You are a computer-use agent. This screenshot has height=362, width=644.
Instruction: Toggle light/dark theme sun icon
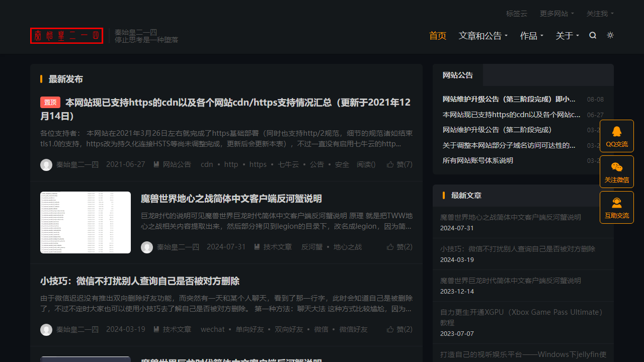(x=610, y=35)
